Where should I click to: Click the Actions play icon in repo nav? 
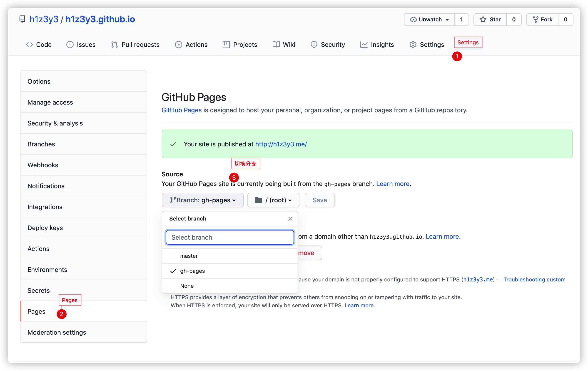click(178, 45)
